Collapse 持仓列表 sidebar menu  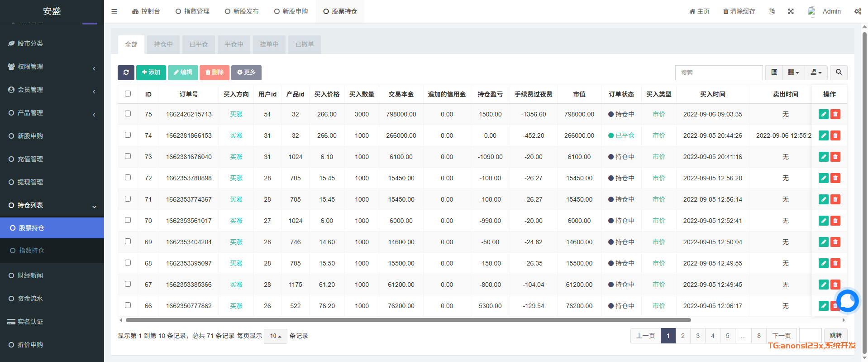pyautogui.click(x=52, y=205)
